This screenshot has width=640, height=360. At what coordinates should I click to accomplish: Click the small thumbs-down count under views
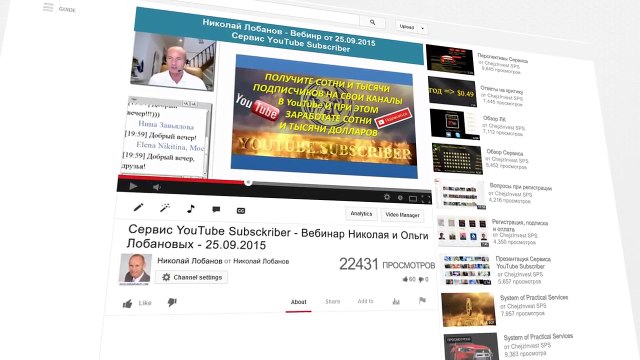(x=423, y=280)
